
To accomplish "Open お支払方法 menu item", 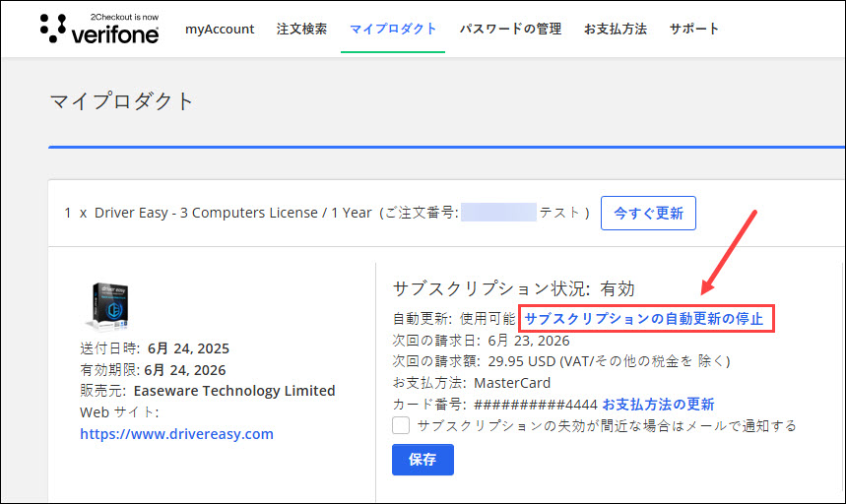I will tap(616, 30).
